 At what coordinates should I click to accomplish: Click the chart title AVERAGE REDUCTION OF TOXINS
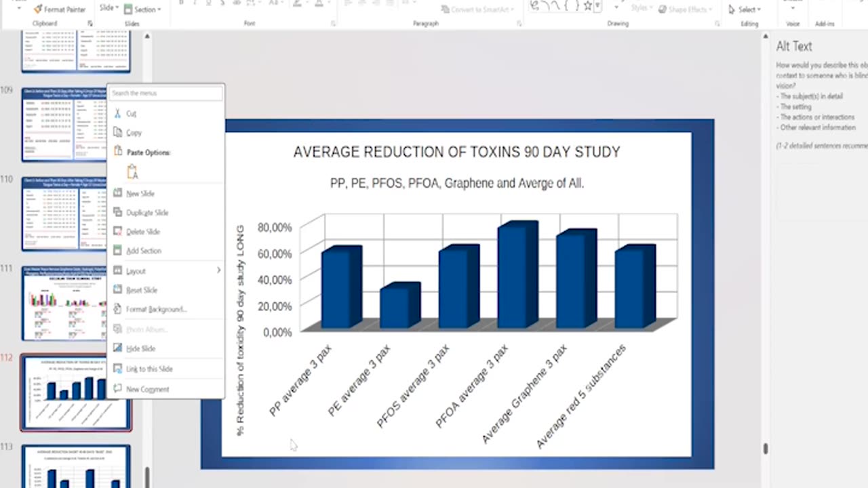click(456, 152)
